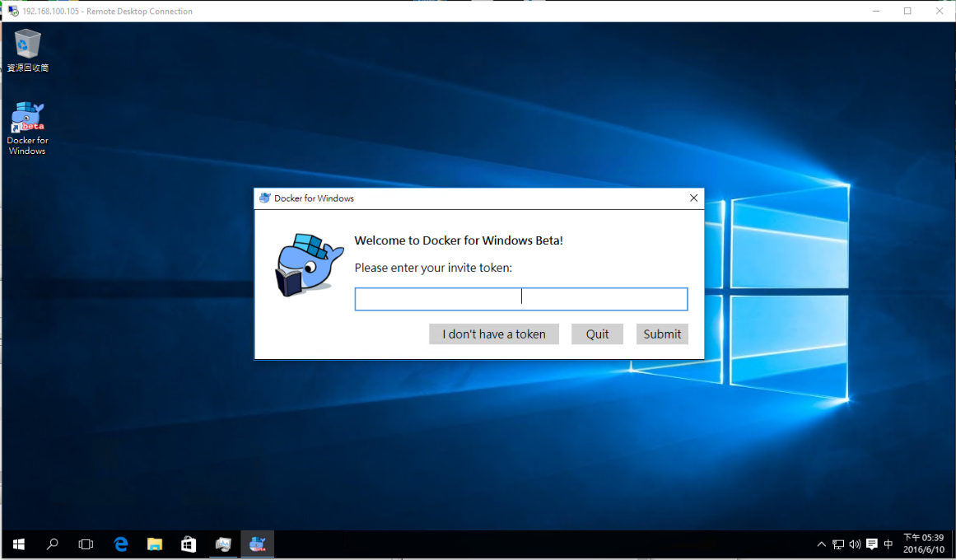Click the invite token text field
Screen dimensions: 956x560
(520, 299)
